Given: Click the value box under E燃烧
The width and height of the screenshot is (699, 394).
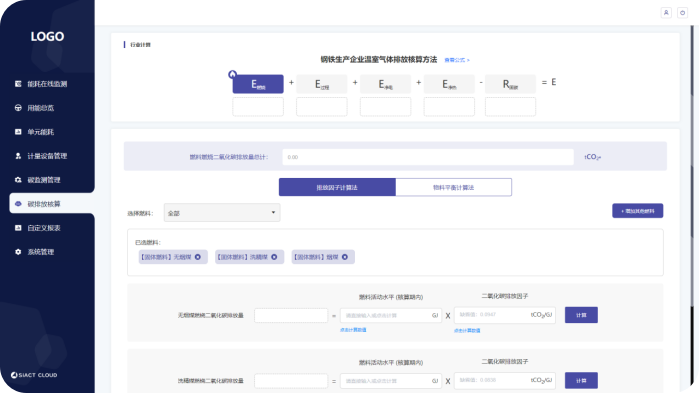Looking at the screenshot, I should (x=258, y=107).
